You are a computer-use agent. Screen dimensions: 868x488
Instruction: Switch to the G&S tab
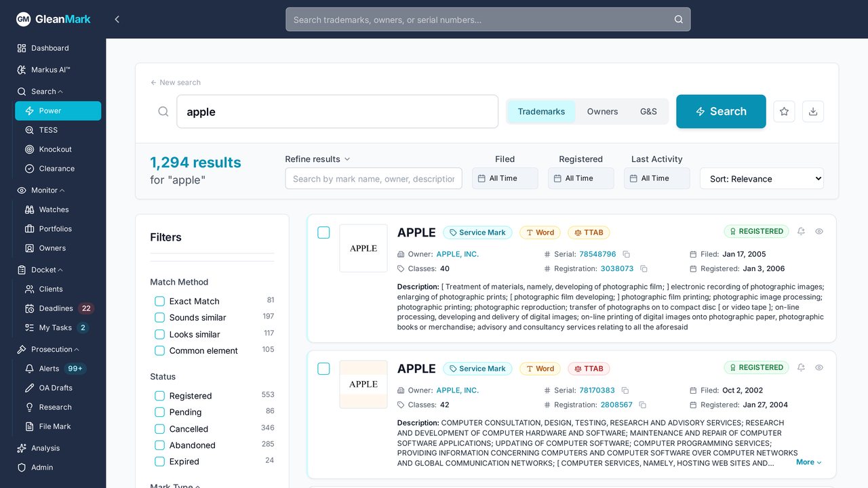(x=648, y=111)
